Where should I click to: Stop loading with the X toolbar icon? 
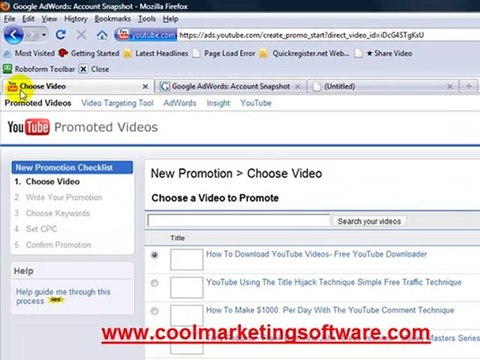(81, 34)
